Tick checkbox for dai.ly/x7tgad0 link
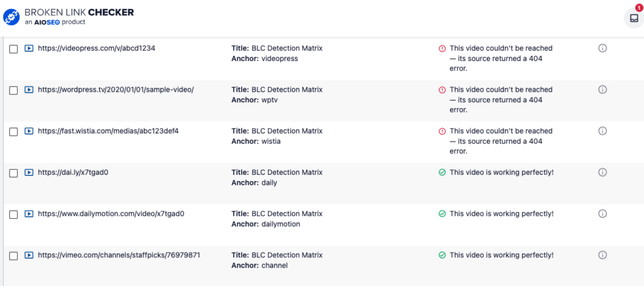Viewport: 644px width, 286px height. [x=14, y=173]
